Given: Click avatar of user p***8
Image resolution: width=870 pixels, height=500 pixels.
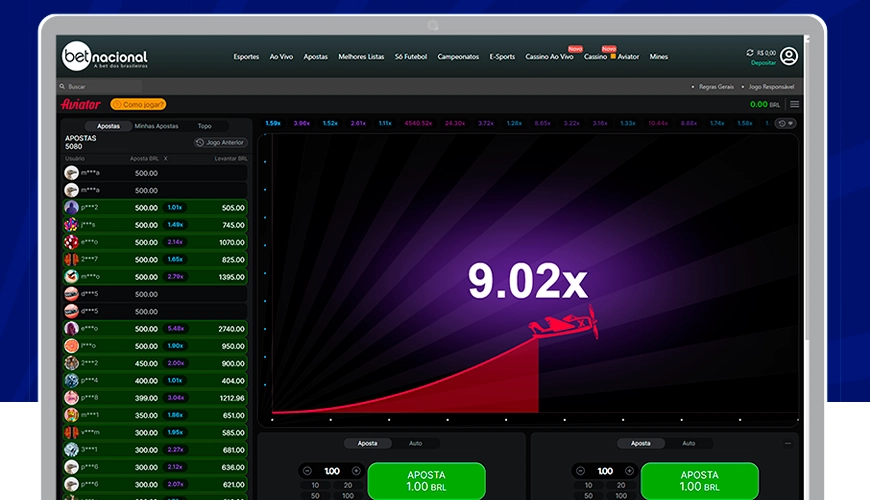Looking at the screenshot, I should 71,398.
